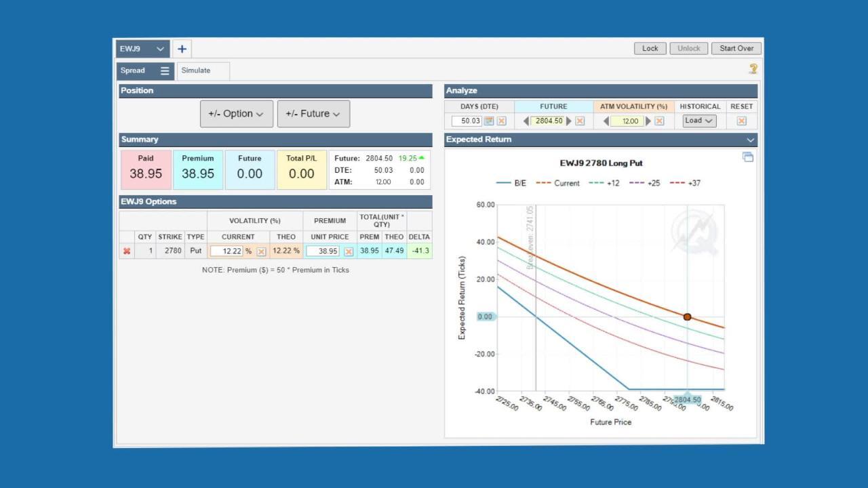Image resolution: width=868 pixels, height=488 pixels.
Task: Increase the Future price with right arrow
Action: 569,121
